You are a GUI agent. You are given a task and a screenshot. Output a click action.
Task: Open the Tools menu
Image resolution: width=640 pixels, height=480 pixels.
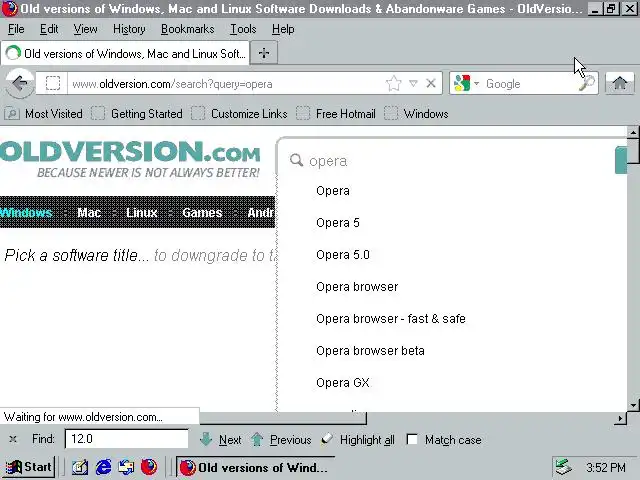243,29
